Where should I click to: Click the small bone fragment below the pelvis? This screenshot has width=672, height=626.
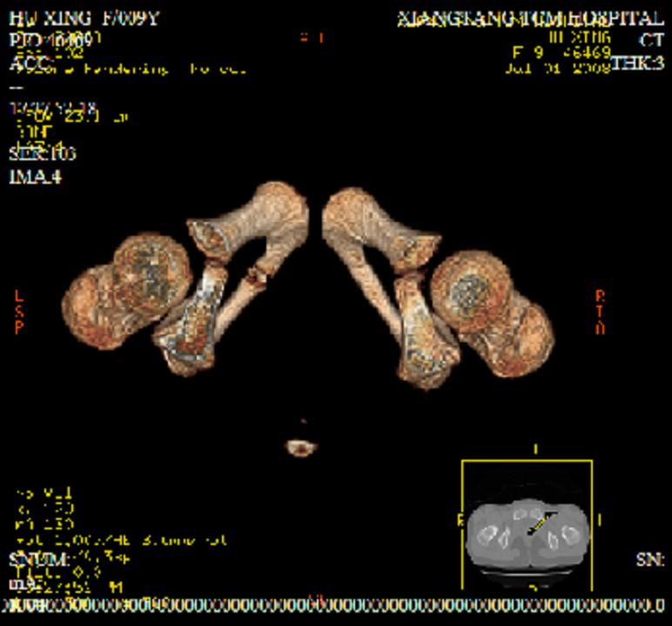pyautogui.click(x=299, y=448)
